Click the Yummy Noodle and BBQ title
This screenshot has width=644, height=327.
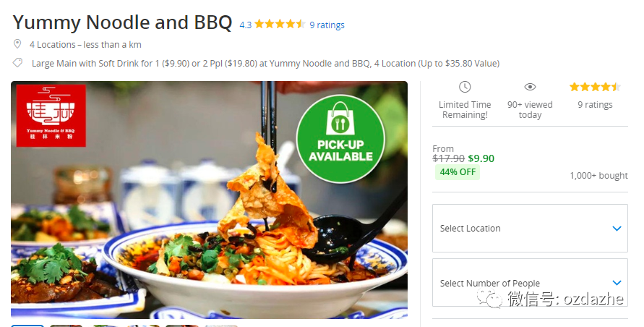click(x=122, y=22)
